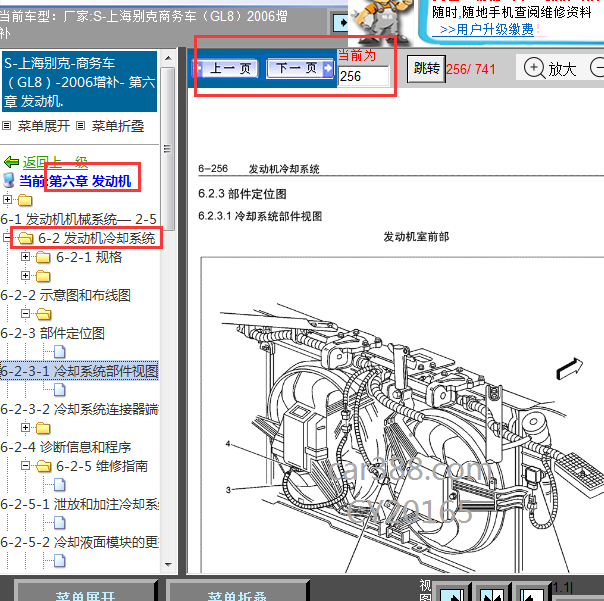
Task: Click the 256/ 741 page counter text
Action: tap(471, 69)
